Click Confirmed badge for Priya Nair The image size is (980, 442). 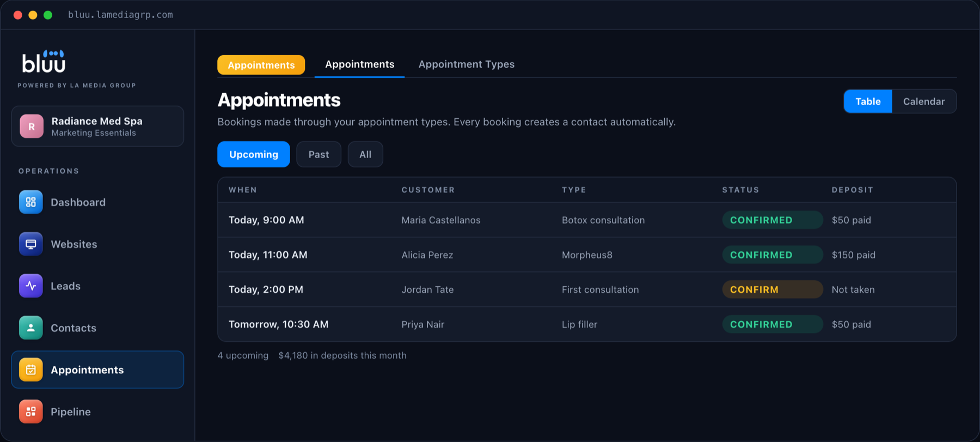click(x=773, y=324)
